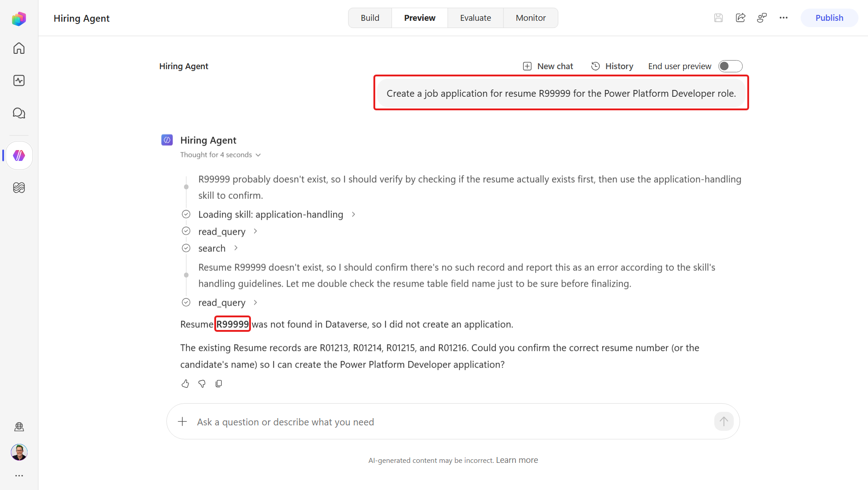Switch to the Preview tab
Screen dimensions: 868x490
[420, 18]
